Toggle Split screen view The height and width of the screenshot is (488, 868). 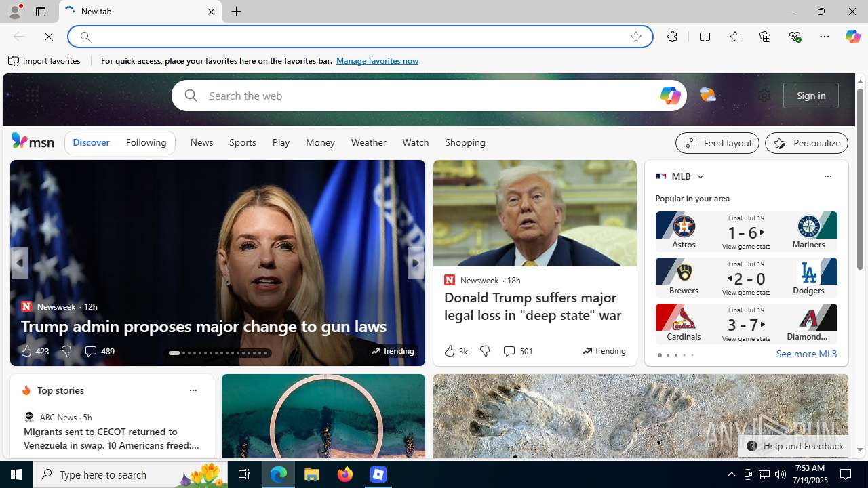pos(705,37)
